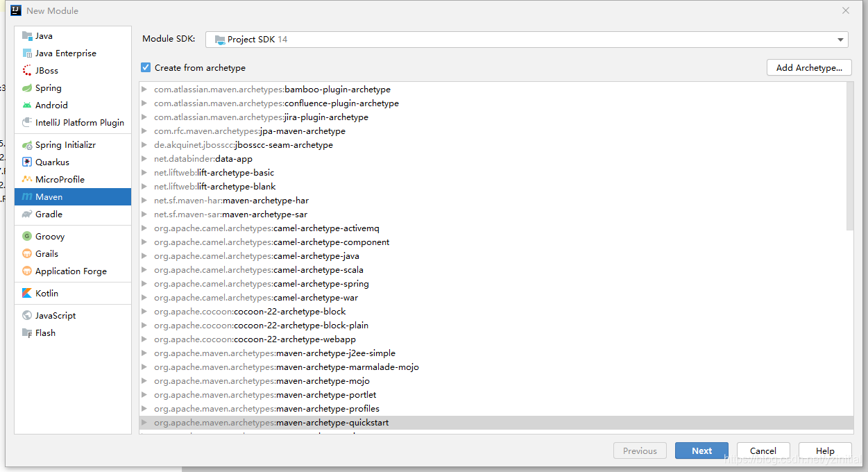This screenshot has height=472, width=868.
Task: Click the IntelliJ Platform Plugin icon
Action: click(27, 123)
